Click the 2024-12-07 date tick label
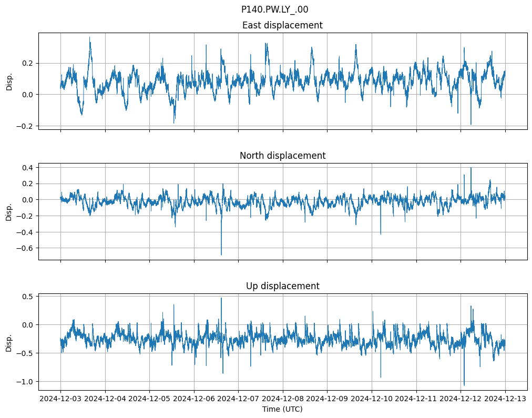Viewport: 532px width, 418px height. [x=238, y=399]
